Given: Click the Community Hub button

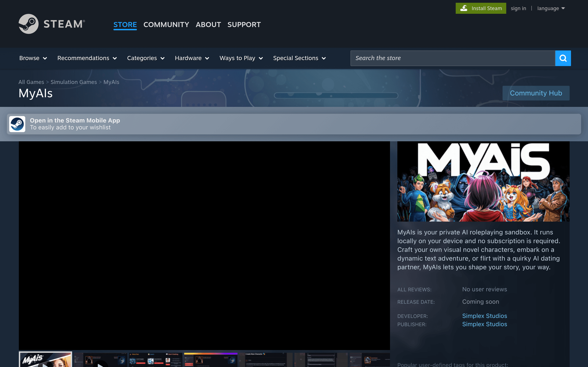Looking at the screenshot, I should [536, 93].
